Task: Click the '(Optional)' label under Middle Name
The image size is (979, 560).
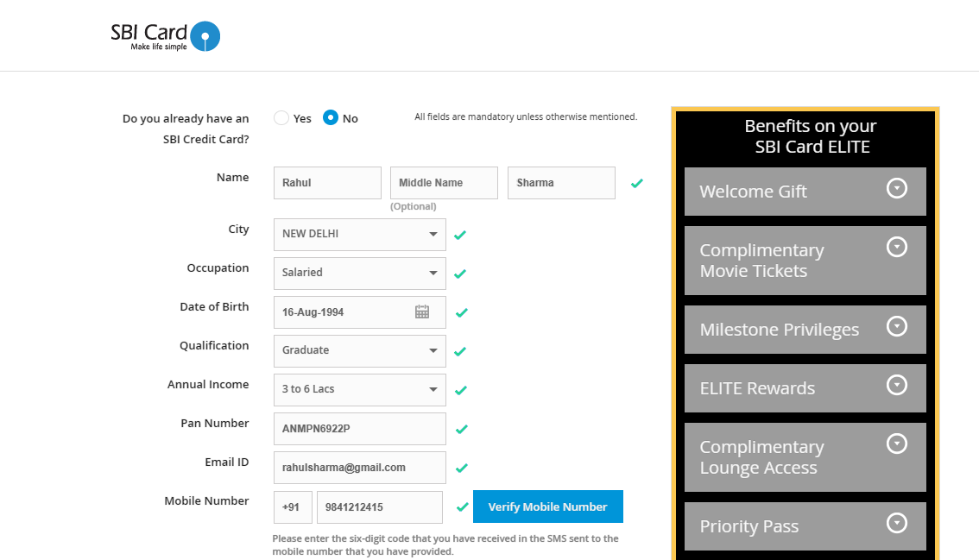Action: pyautogui.click(x=414, y=206)
